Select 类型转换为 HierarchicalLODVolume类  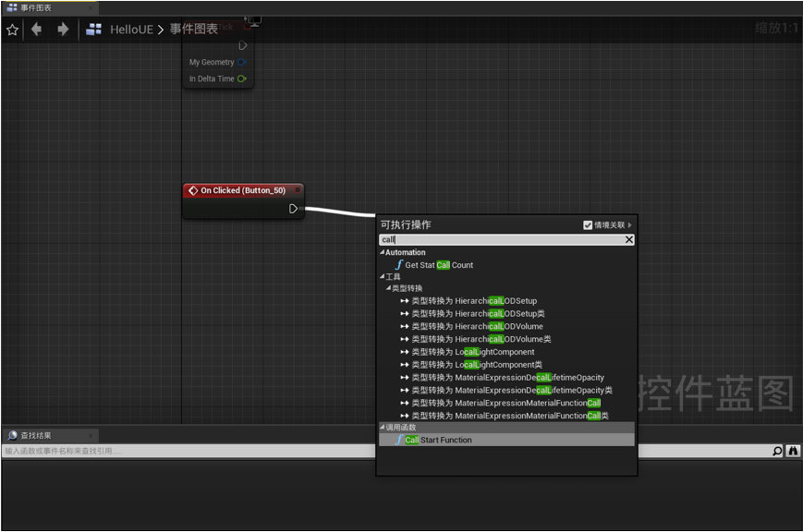coord(481,340)
